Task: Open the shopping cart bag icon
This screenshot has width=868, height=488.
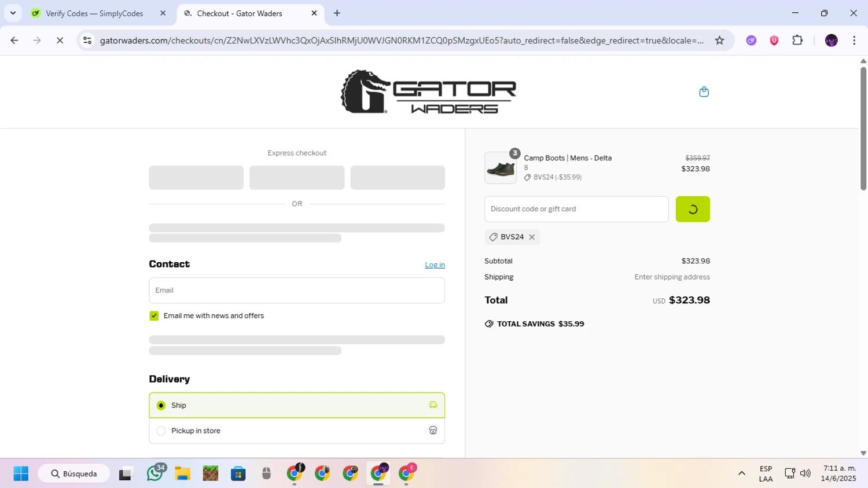Action: [704, 91]
